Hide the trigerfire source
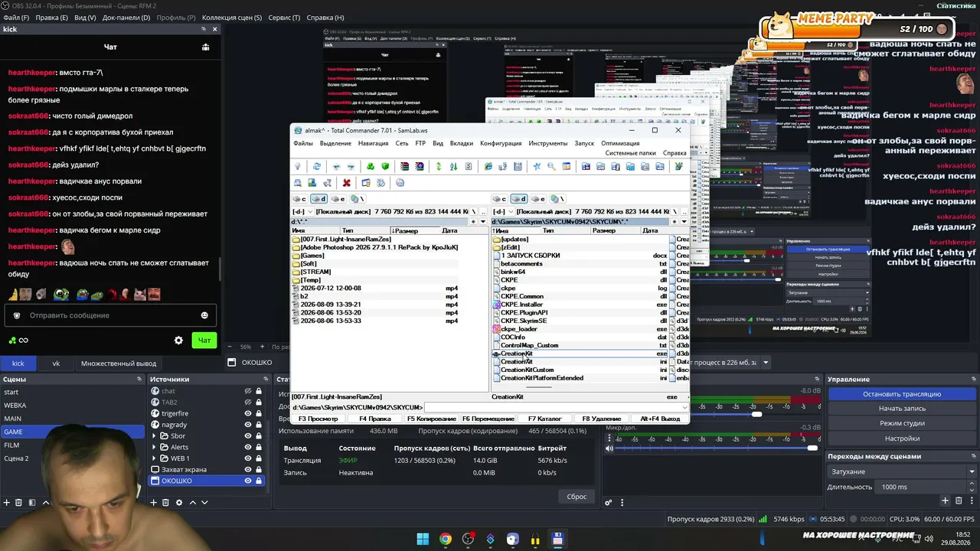The width and height of the screenshot is (980, 551). point(248,413)
